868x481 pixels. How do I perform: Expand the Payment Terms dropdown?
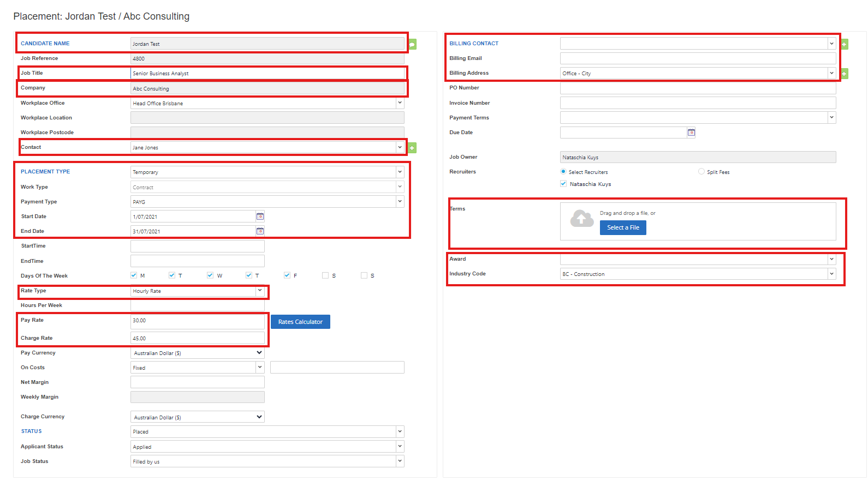[831, 117]
